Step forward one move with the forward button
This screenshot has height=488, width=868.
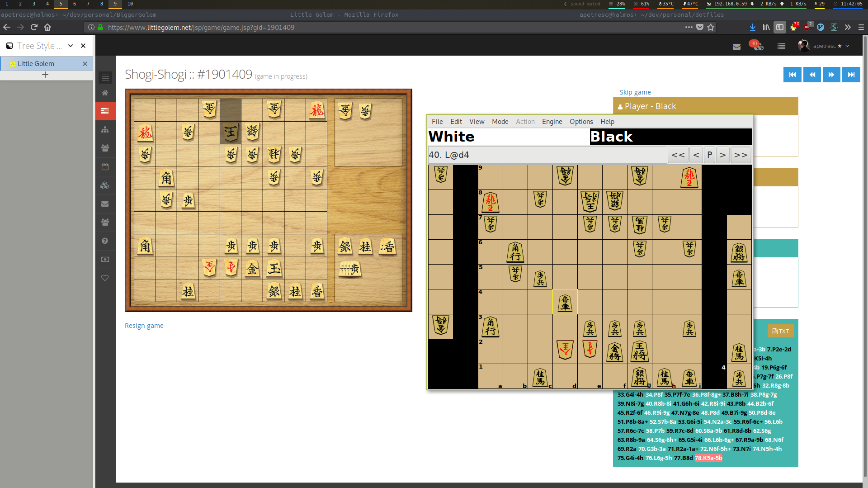pos(831,75)
